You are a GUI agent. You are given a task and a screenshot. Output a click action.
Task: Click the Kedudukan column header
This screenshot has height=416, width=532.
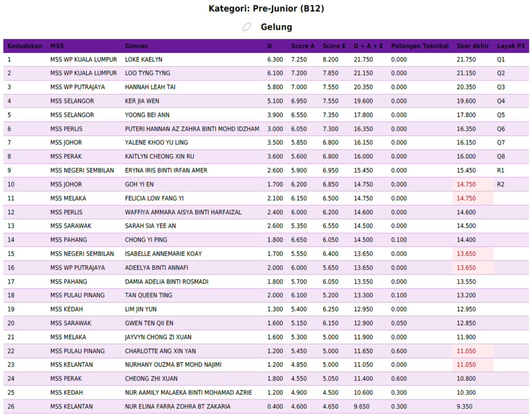point(25,46)
